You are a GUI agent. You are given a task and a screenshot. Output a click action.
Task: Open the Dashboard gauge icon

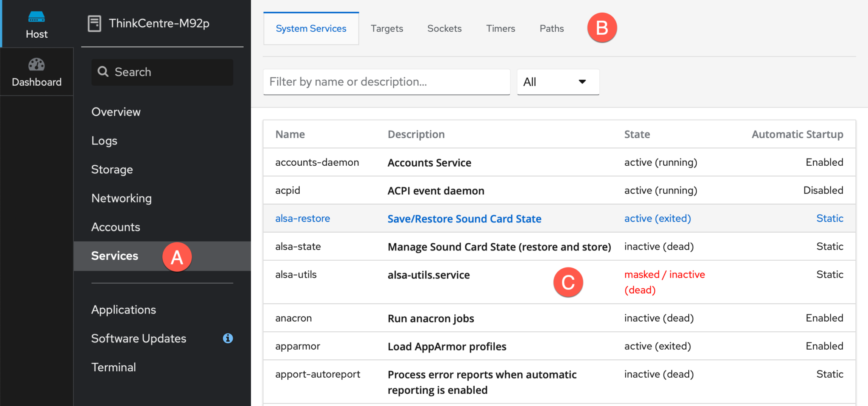[36, 65]
